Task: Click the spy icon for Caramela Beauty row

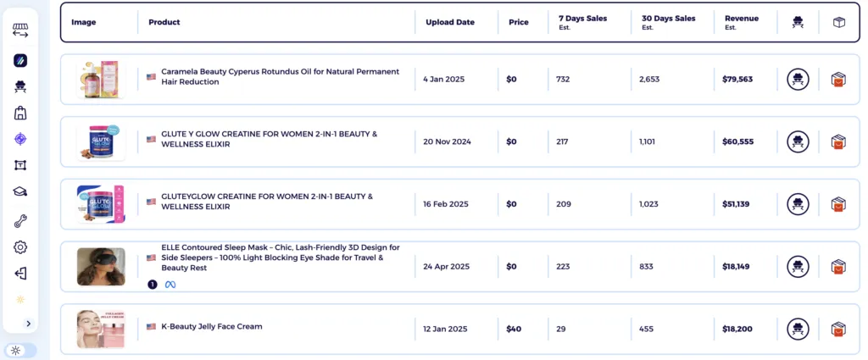Action: click(x=798, y=80)
